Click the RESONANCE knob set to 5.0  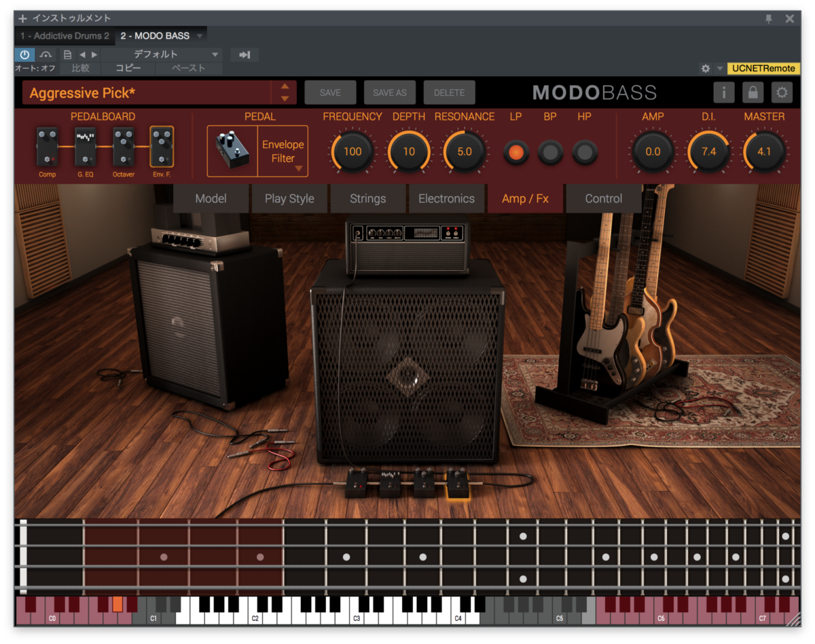click(465, 151)
